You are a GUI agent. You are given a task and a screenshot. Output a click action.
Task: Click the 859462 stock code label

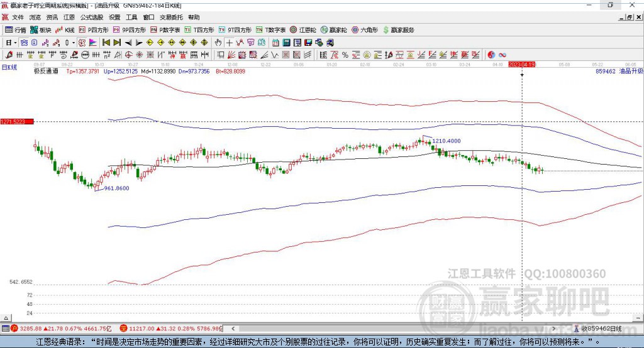[606, 71]
